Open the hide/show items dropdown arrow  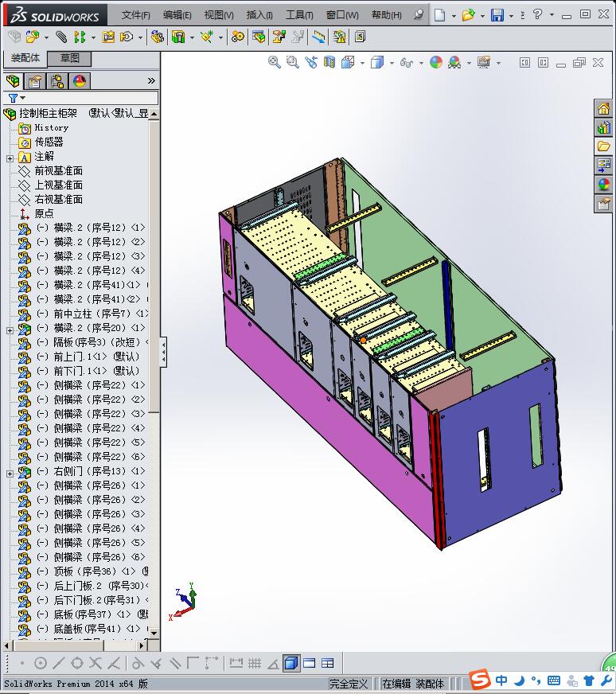pyautogui.click(x=421, y=63)
